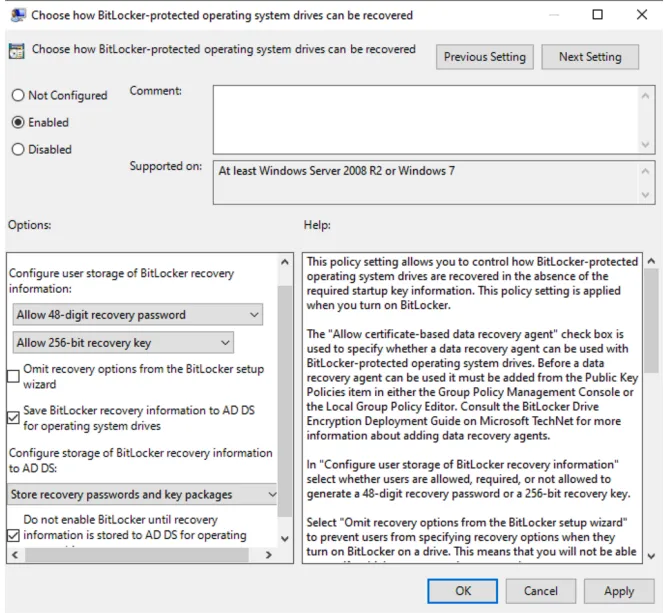Toggle Save BitLocker recovery information to AD DS
Viewport: 664px width, 613px height.
coord(14,418)
